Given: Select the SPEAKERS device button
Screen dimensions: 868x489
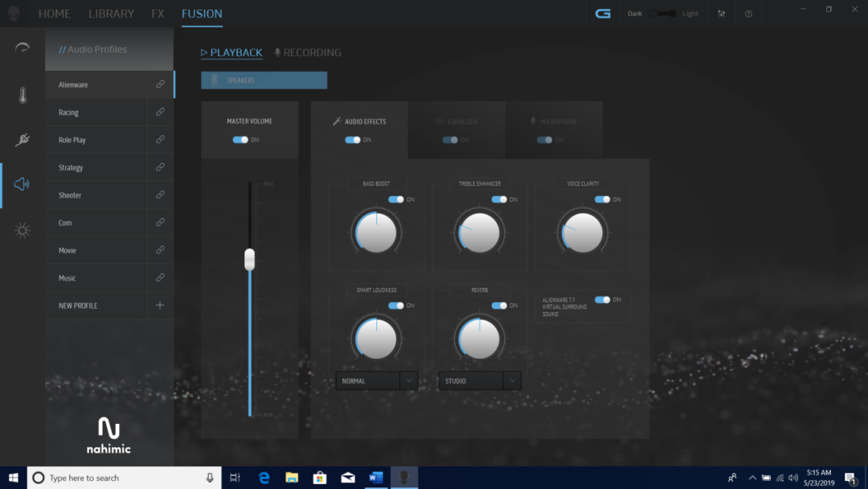Looking at the screenshot, I should 264,80.
